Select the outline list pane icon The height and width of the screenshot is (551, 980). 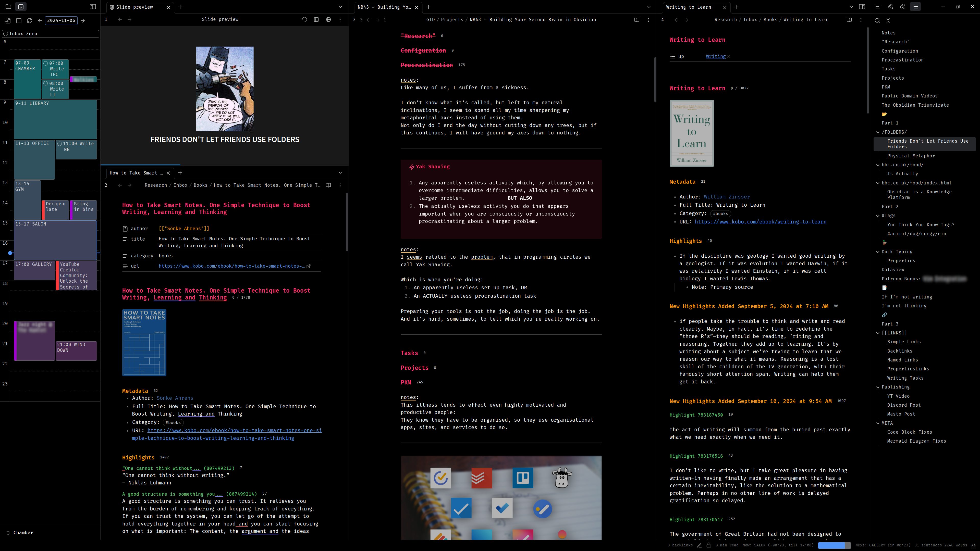click(915, 6)
